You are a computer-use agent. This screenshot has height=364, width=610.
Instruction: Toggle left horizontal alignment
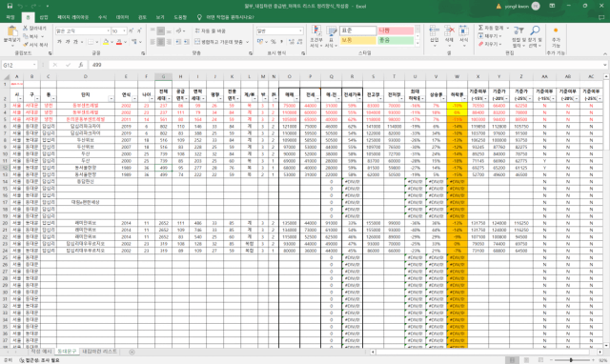pos(152,42)
